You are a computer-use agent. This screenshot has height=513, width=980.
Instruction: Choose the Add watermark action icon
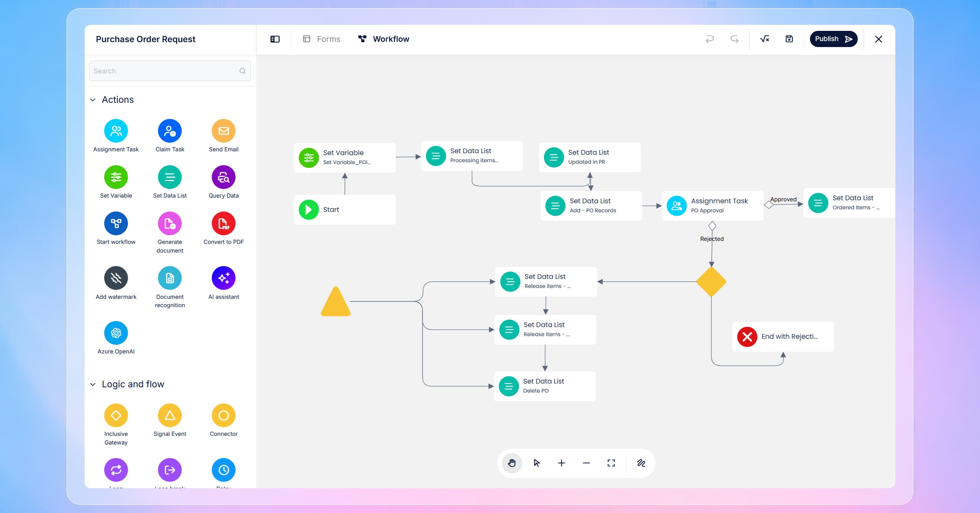(116, 278)
